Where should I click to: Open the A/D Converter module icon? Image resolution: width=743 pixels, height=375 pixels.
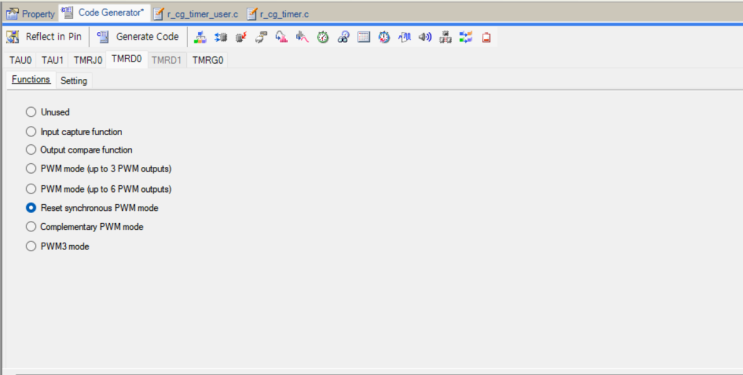(x=281, y=37)
